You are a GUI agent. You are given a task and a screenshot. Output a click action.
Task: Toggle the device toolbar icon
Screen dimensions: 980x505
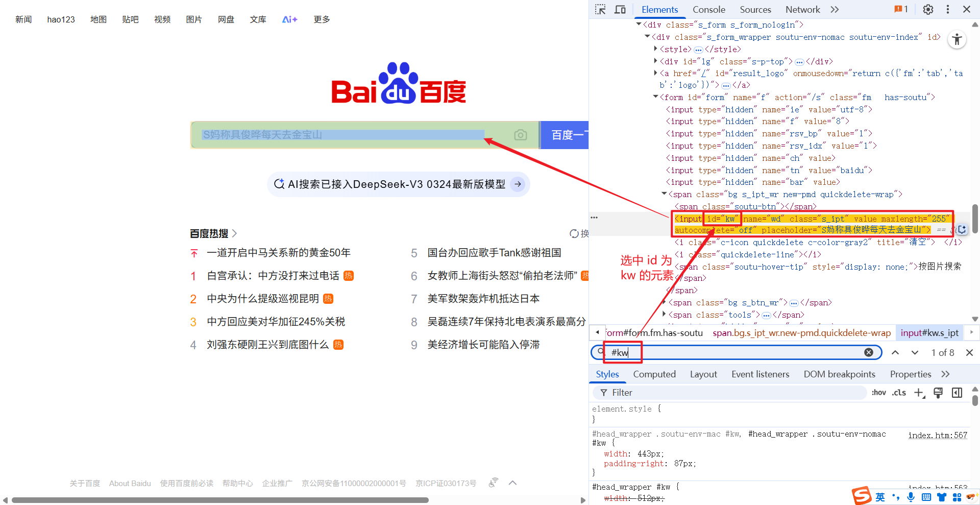coord(620,9)
